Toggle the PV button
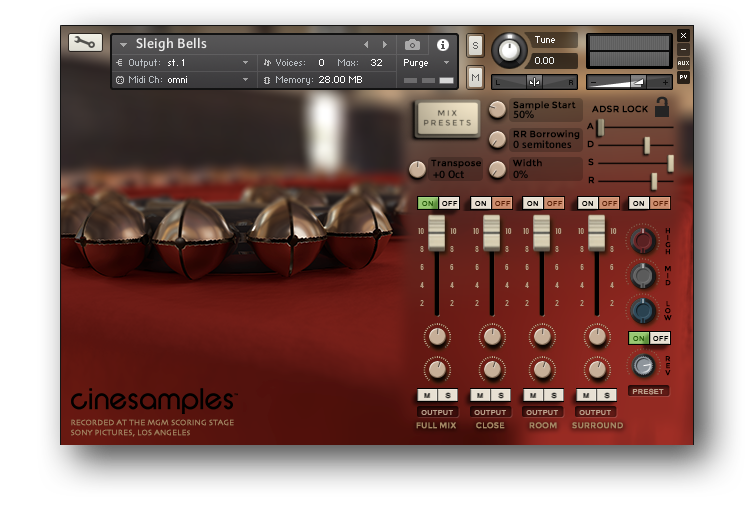Viewport: 754px width, 505px height. coord(683,77)
